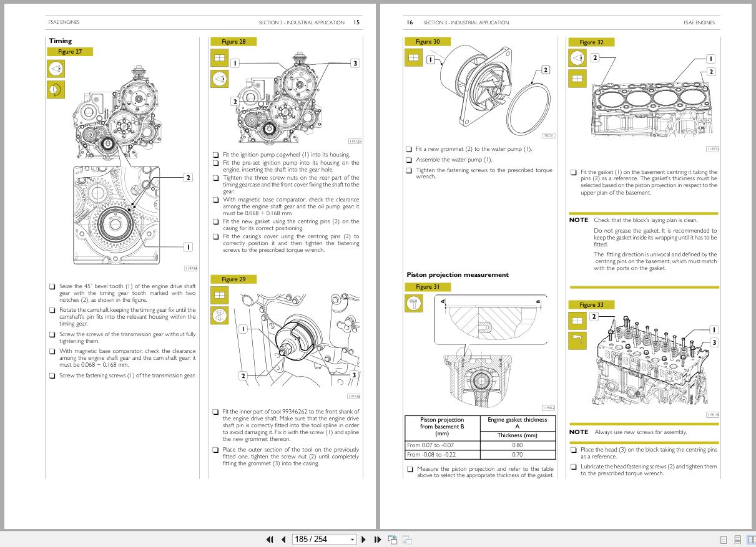756x547 pixels.
Task: Click the greyed go forward view icon
Action: point(407,540)
